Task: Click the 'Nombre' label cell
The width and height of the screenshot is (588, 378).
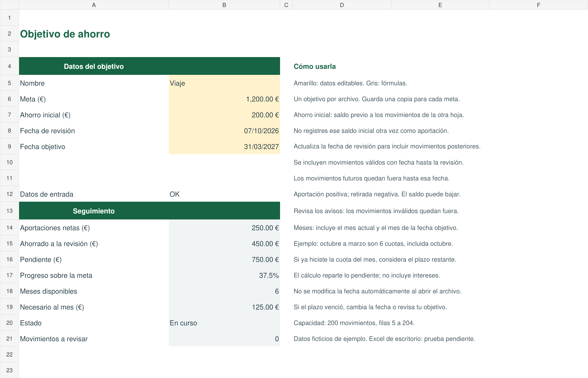Action: [x=94, y=83]
